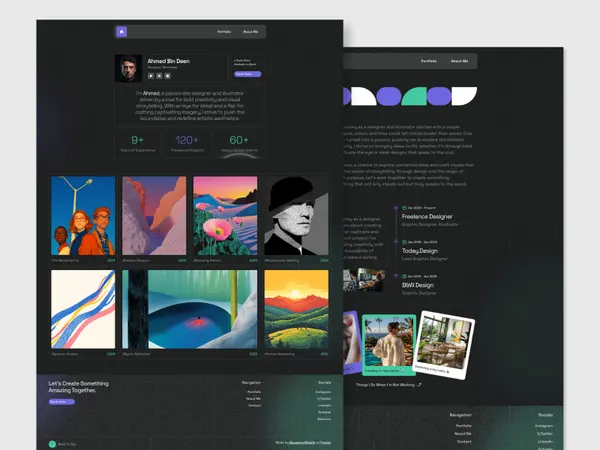
Task: Open Instagram in the front page footer socials
Action: pos(323,392)
